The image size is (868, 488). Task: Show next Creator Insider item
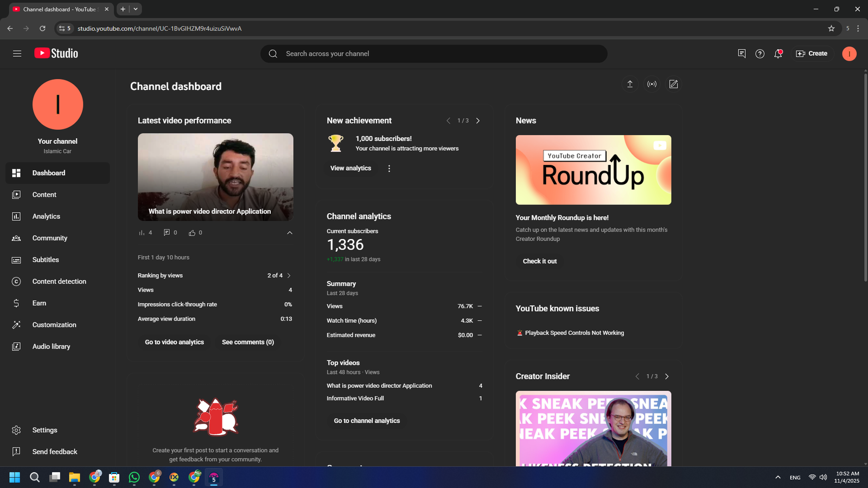pos(667,376)
